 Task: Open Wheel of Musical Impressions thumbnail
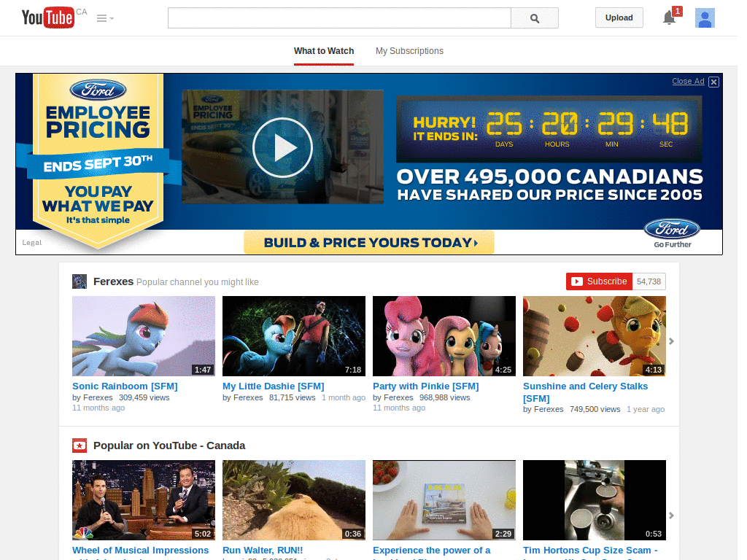(x=144, y=500)
